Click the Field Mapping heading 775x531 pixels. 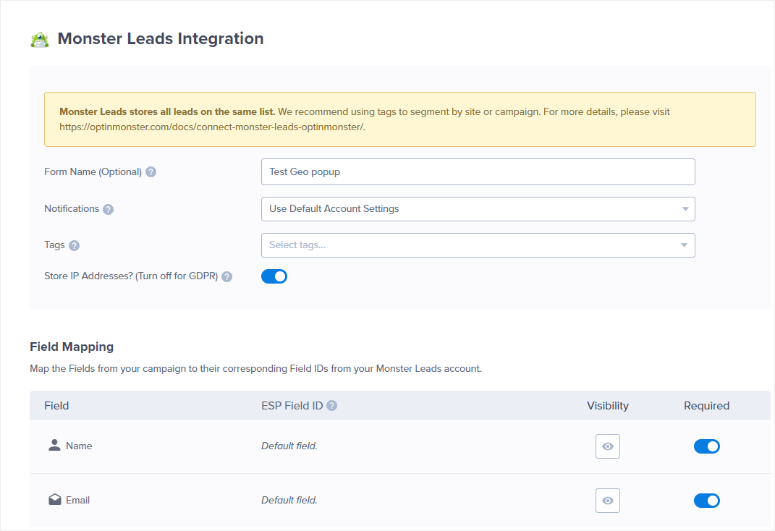[x=72, y=347]
